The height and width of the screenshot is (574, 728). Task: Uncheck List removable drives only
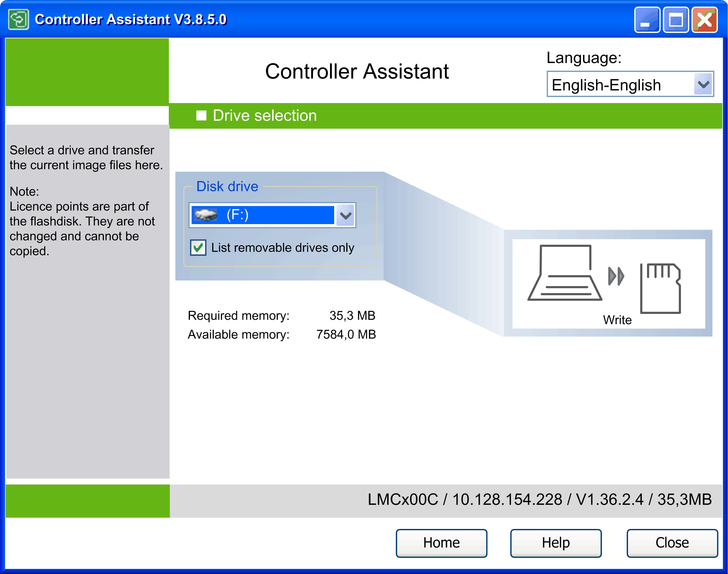coord(198,248)
